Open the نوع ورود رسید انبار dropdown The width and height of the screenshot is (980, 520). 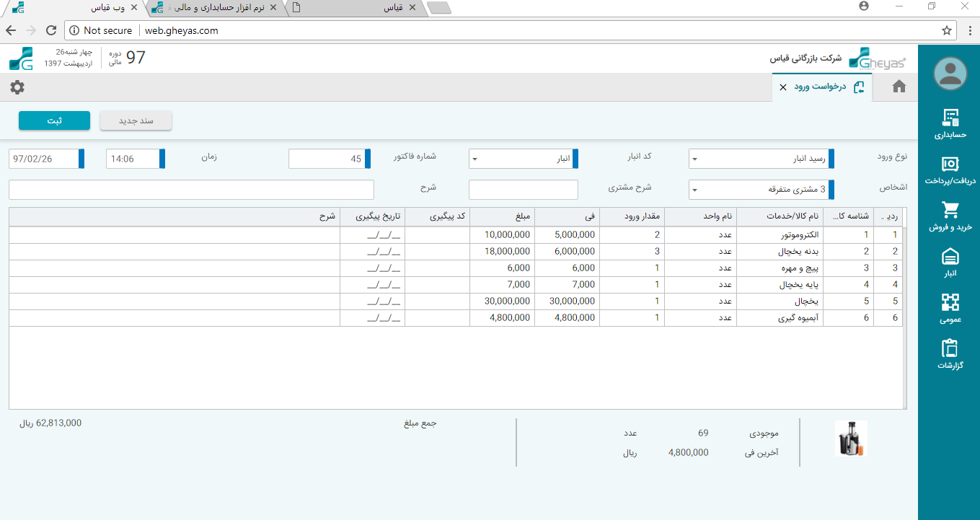pyautogui.click(x=762, y=159)
